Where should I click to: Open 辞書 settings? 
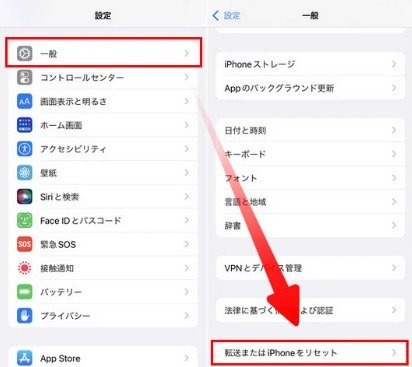pos(310,226)
